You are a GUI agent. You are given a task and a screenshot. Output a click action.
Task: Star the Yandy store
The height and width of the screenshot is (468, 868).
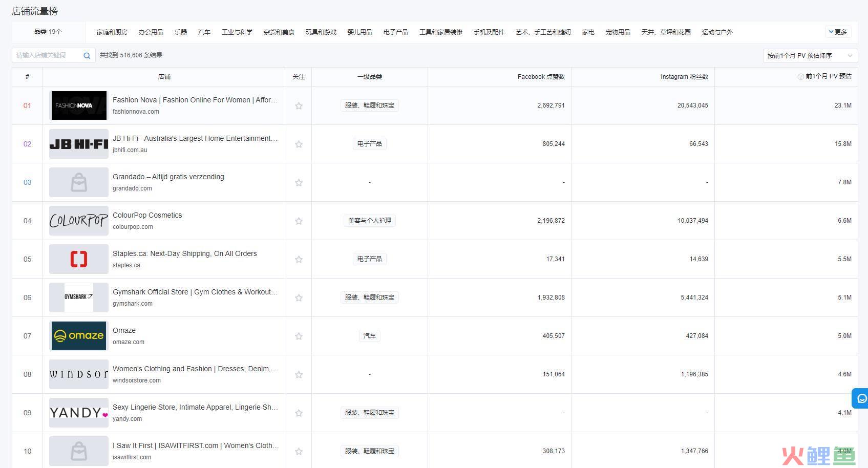click(299, 413)
